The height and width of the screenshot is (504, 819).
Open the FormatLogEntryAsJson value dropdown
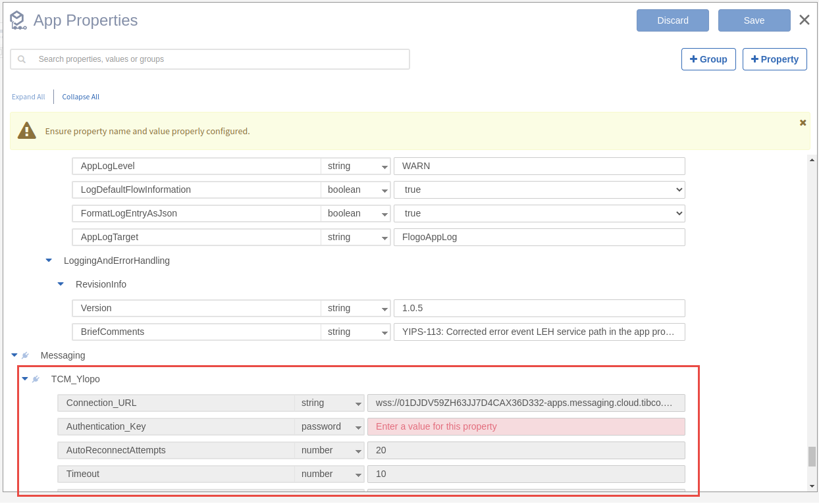(x=539, y=213)
